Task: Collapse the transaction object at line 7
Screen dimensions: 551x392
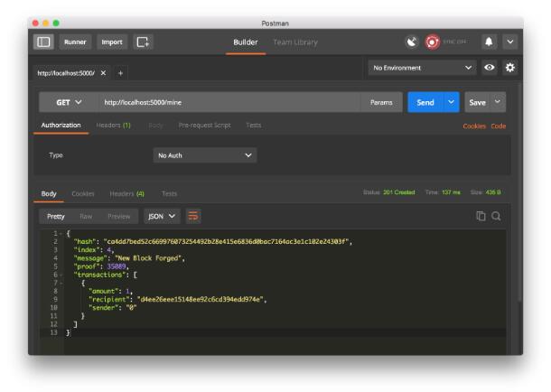Action: (61, 283)
